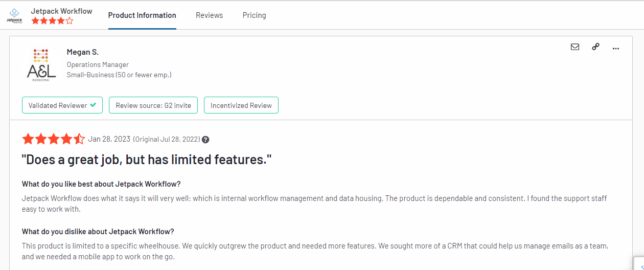Click the question mark help icon
The image size is (644, 270).
tap(205, 140)
